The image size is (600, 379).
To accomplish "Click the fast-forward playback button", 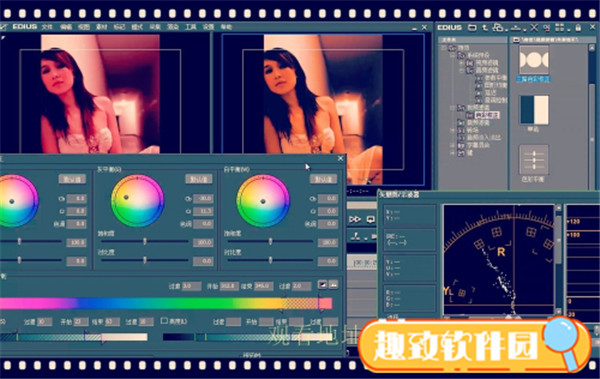I will tap(355, 219).
